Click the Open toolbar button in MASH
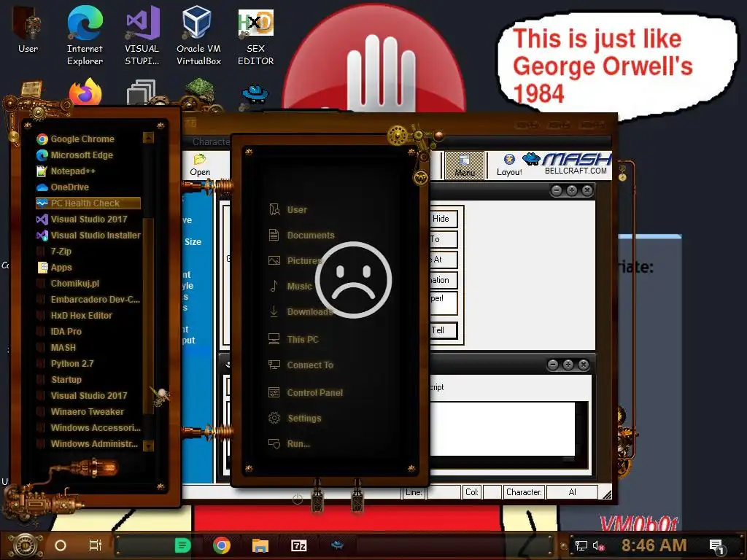747x560 pixels. coord(200,166)
